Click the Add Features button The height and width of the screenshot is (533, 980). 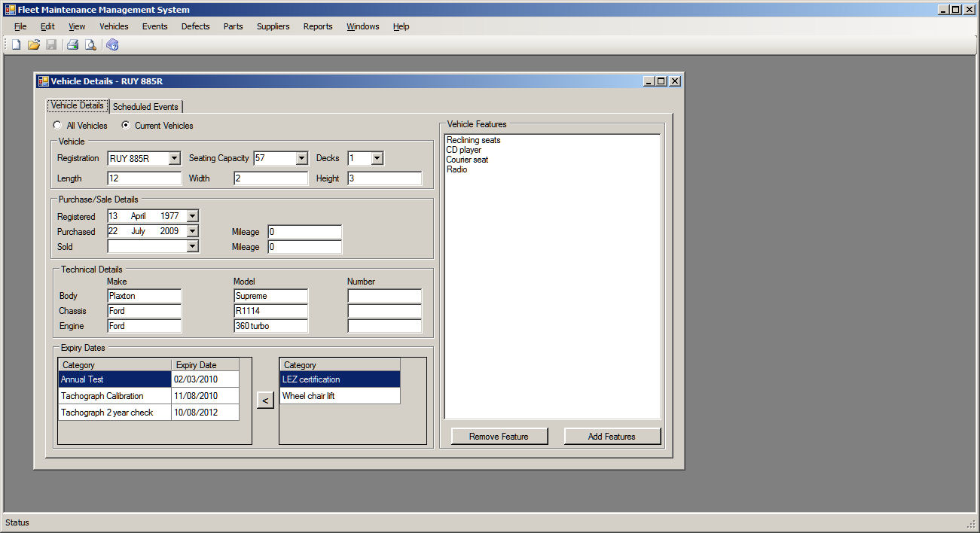612,437
